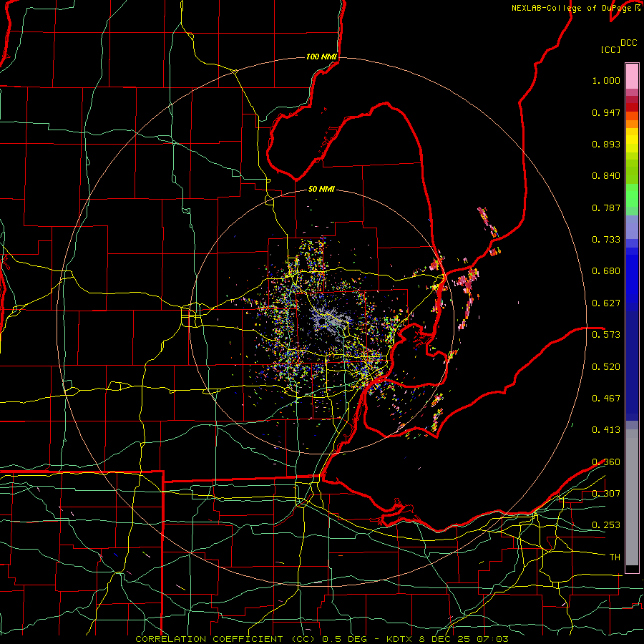Select the 0.947 scale value
Screen dimensions: 644x644
coord(606,112)
